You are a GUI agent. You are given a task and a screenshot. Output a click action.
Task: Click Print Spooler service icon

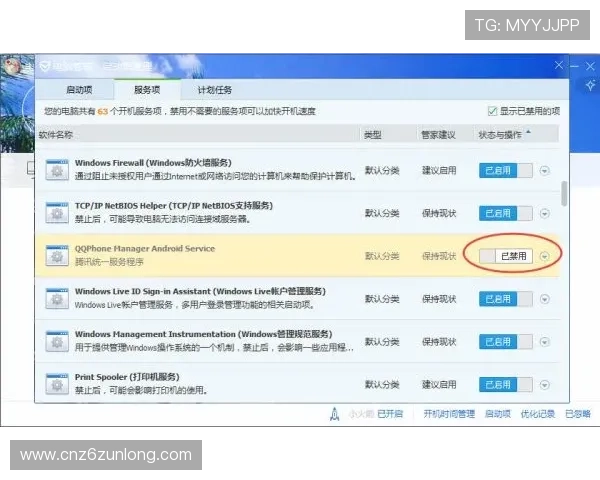[x=57, y=384]
